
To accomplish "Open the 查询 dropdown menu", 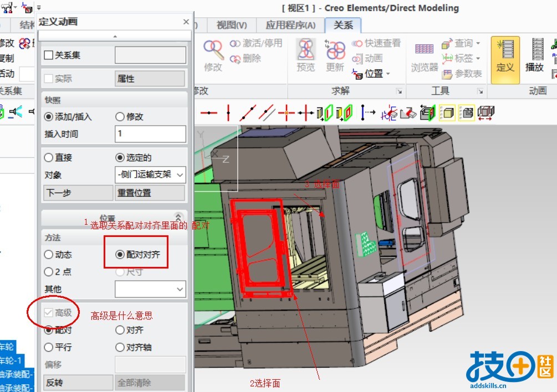I will click(478, 43).
